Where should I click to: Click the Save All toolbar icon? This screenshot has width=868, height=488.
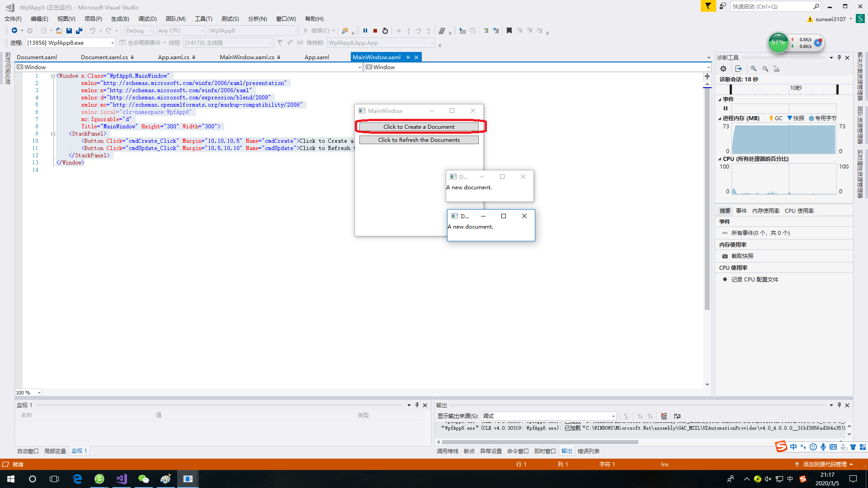click(x=79, y=31)
